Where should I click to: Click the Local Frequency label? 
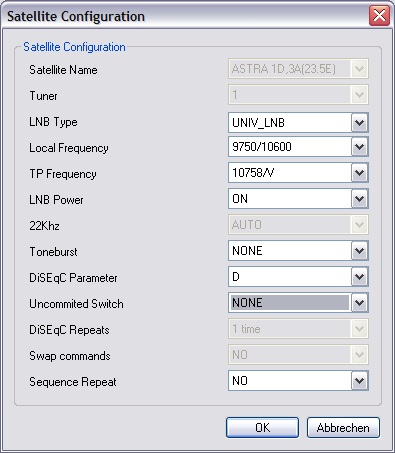[x=69, y=148]
